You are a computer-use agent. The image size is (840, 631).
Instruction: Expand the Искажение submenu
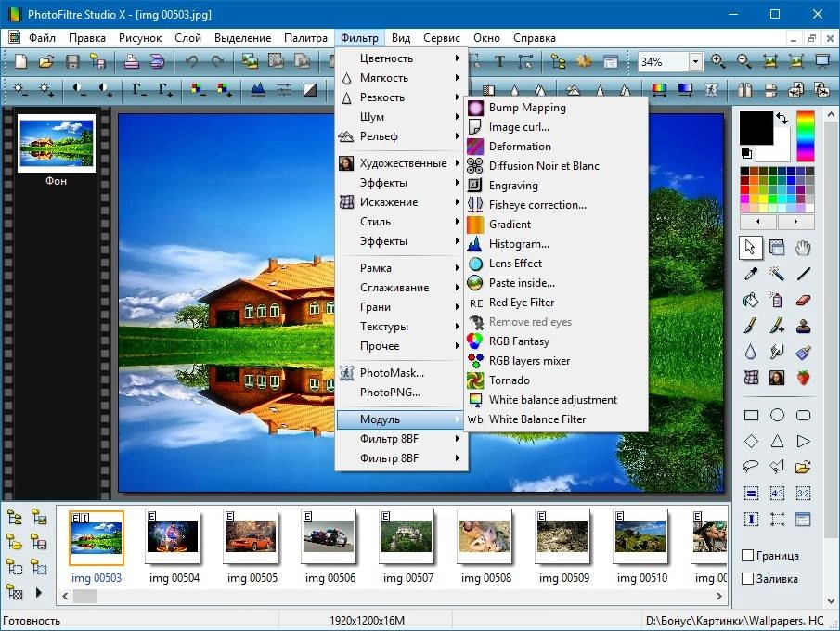tap(402, 202)
